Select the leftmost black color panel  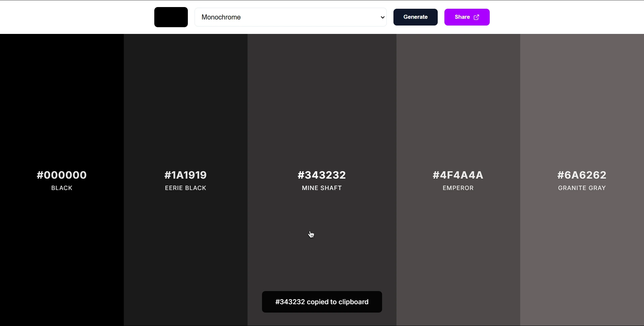61,101
